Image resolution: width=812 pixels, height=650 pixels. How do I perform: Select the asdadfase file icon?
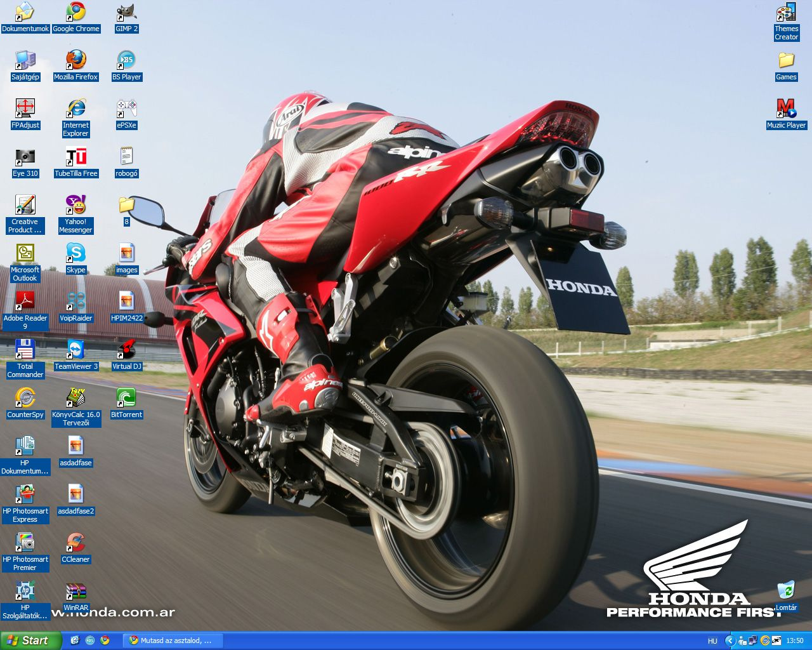pos(75,452)
